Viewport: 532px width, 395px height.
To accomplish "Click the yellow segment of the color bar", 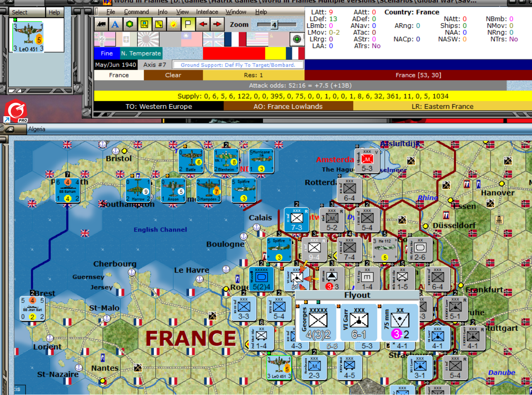I will pyautogui.click(x=275, y=53).
